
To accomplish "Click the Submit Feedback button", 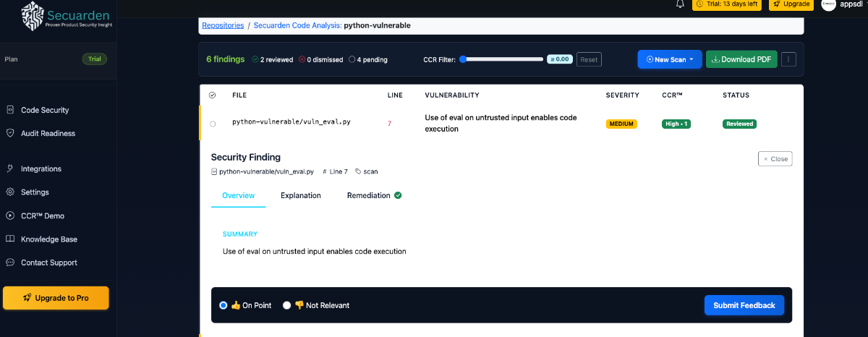I will (x=744, y=305).
